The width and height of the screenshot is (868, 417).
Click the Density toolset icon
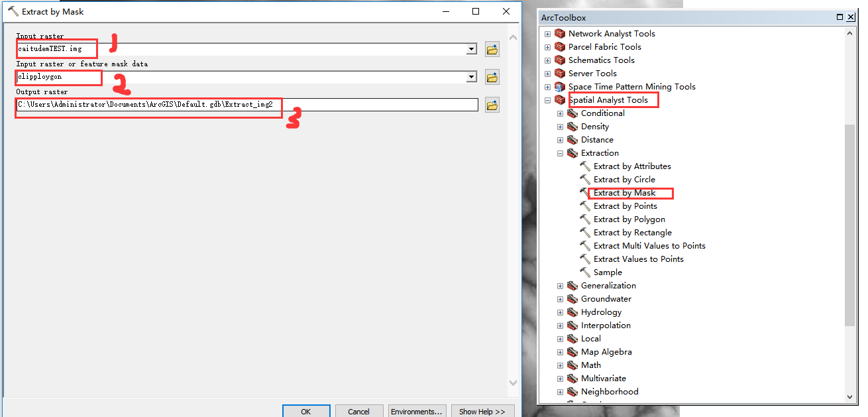pos(572,127)
